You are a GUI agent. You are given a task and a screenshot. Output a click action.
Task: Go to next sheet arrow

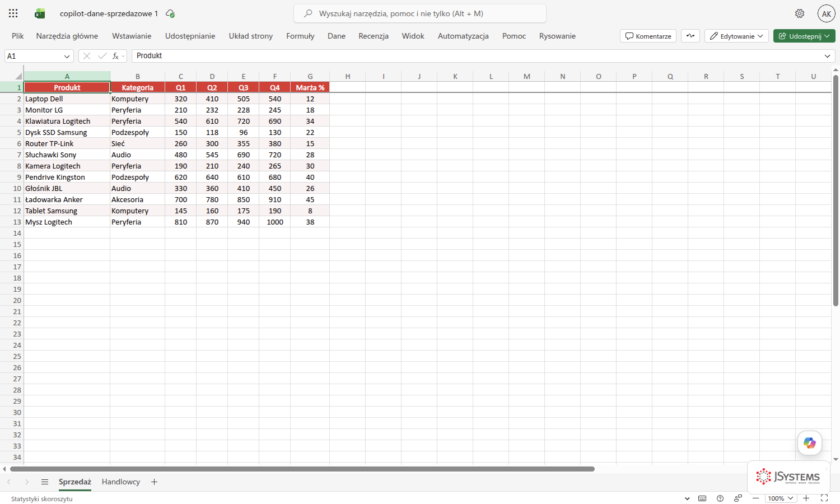(26, 482)
